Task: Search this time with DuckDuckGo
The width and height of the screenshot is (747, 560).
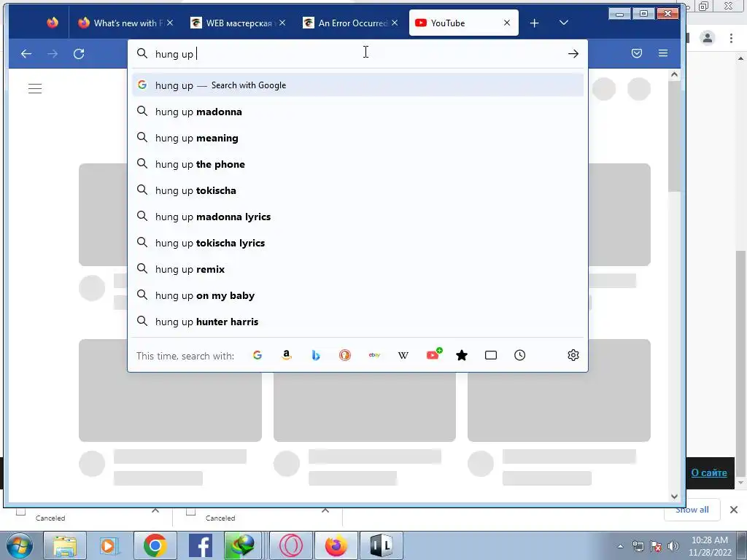Action: 345,355
